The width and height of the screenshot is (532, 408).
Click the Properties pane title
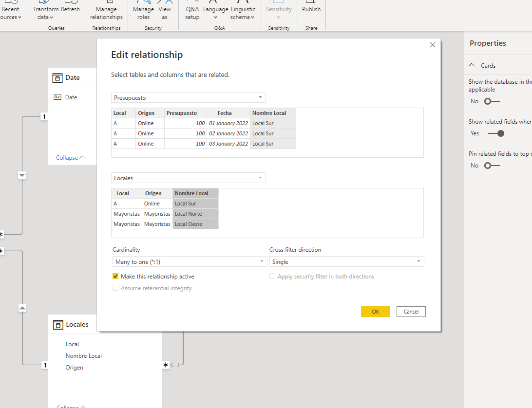tap(488, 43)
